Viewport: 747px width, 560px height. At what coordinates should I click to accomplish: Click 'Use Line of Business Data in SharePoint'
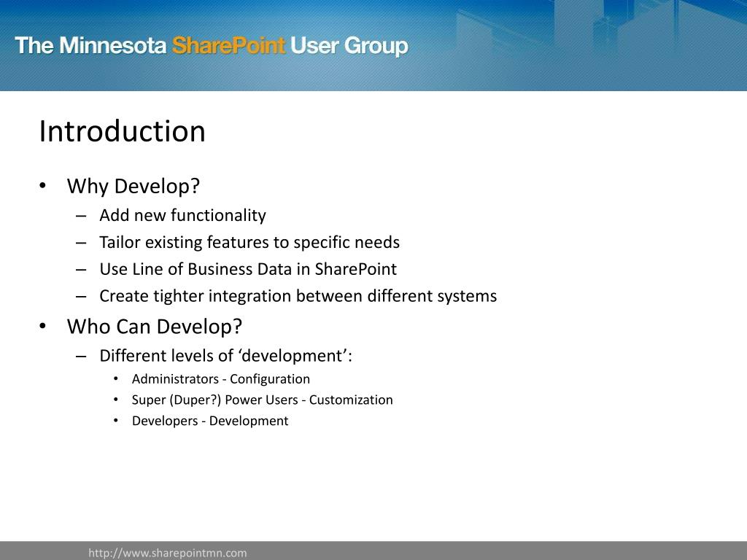[248, 269]
